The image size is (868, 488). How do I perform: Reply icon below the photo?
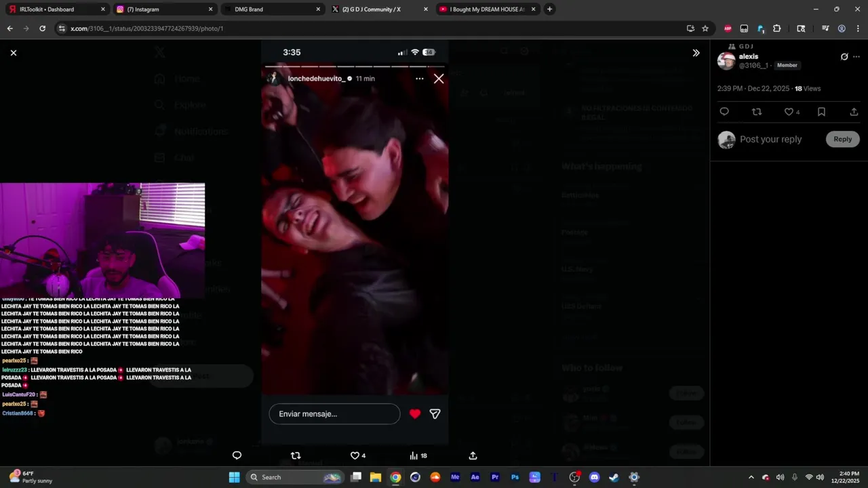point(237,455)
